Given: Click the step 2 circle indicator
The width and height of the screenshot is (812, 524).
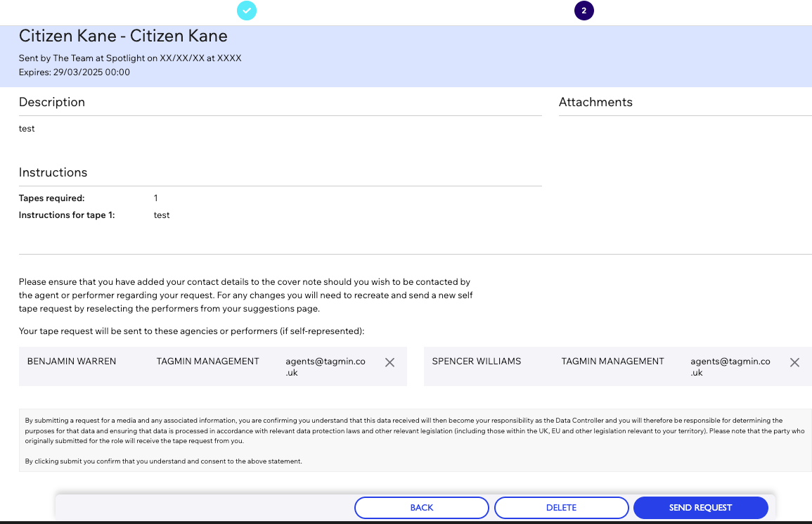Looking at the screenshot, I should [584, 11].
